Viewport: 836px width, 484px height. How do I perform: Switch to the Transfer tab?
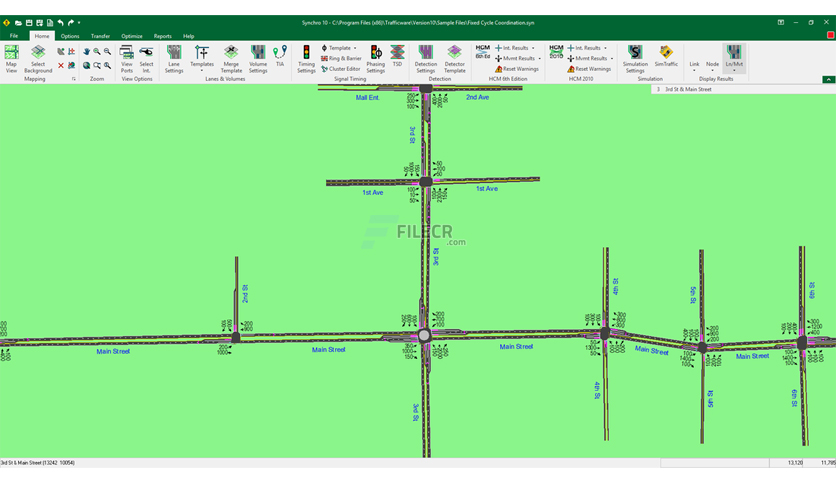coord(100,36)
